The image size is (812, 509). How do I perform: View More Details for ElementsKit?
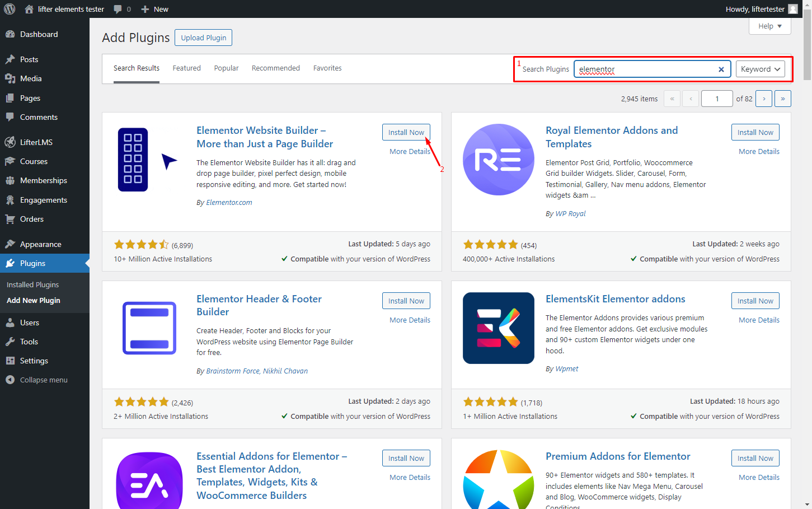point(759,320)
